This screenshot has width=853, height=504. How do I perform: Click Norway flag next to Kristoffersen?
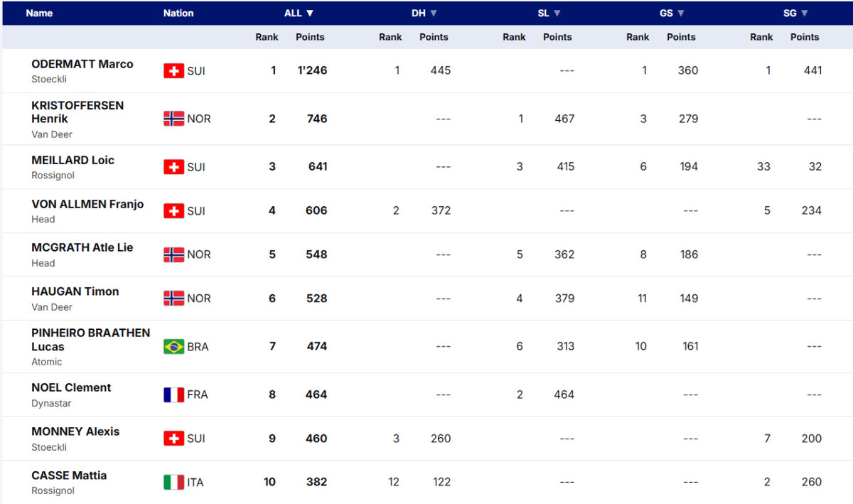point(173,119)
